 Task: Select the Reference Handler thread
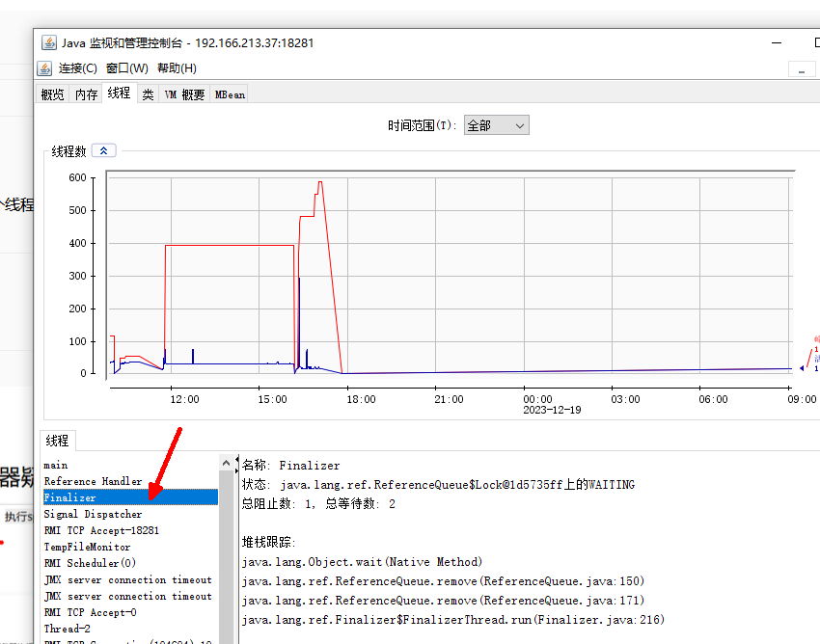[x=93, y=481]
